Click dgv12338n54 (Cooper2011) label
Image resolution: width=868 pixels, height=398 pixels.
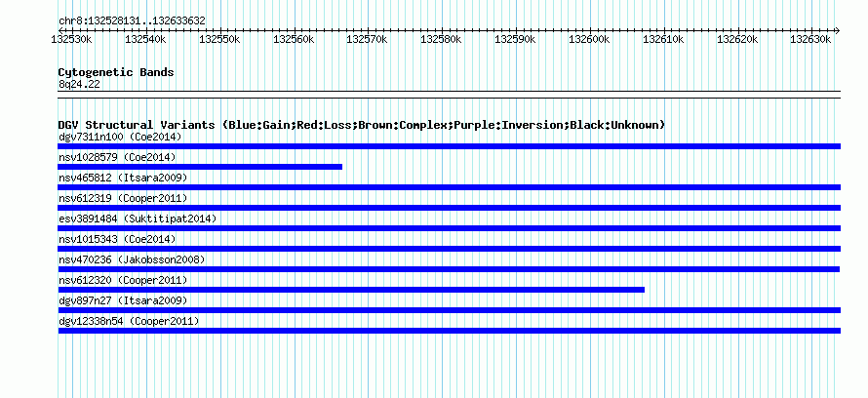click(129, 321)
